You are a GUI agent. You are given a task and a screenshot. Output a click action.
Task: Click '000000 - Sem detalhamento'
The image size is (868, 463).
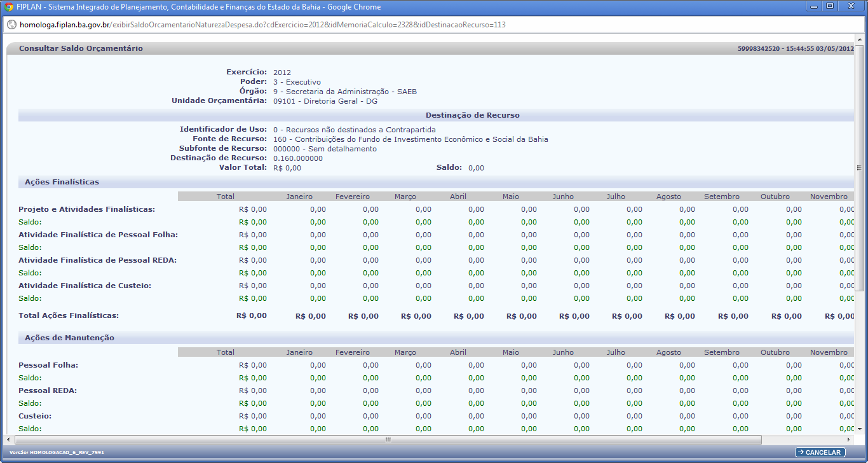[x=325, y=149]
